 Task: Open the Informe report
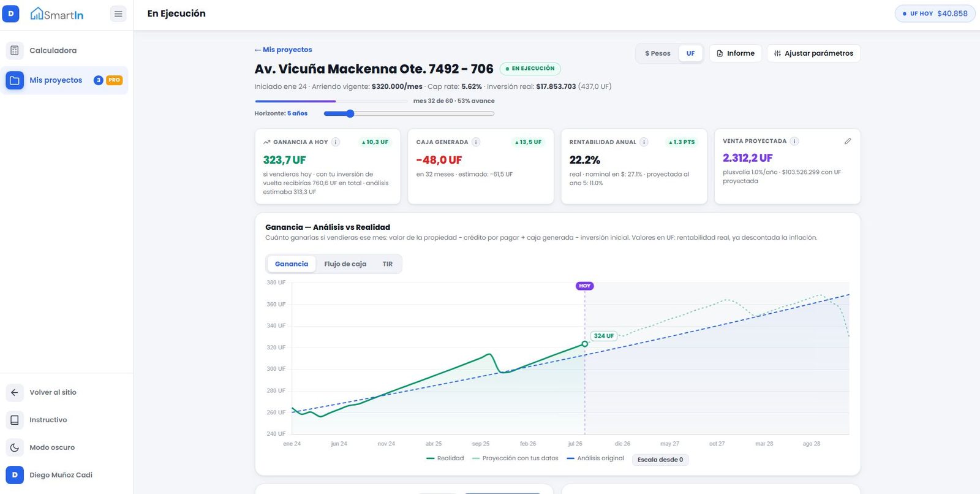(736, 53)
